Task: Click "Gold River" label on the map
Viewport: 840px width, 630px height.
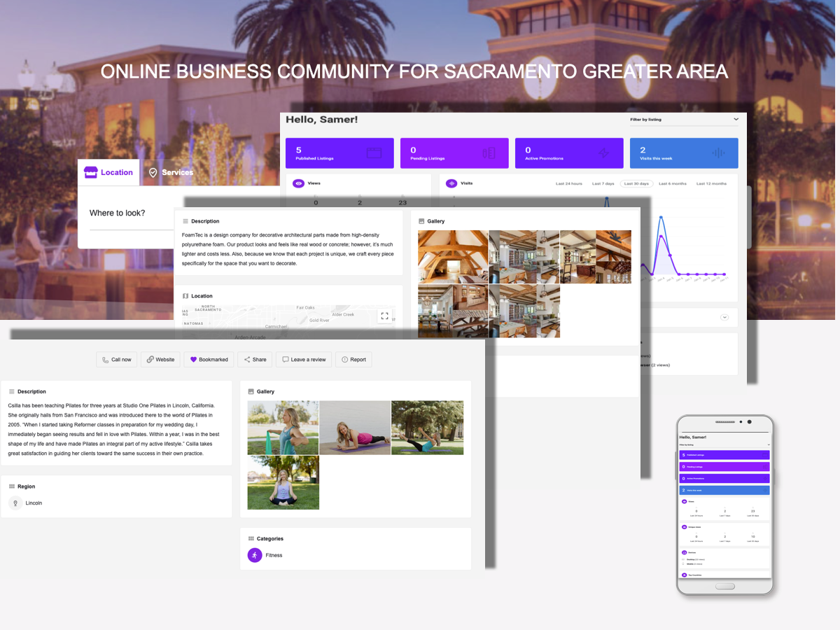Action: [x=320, y=321]
